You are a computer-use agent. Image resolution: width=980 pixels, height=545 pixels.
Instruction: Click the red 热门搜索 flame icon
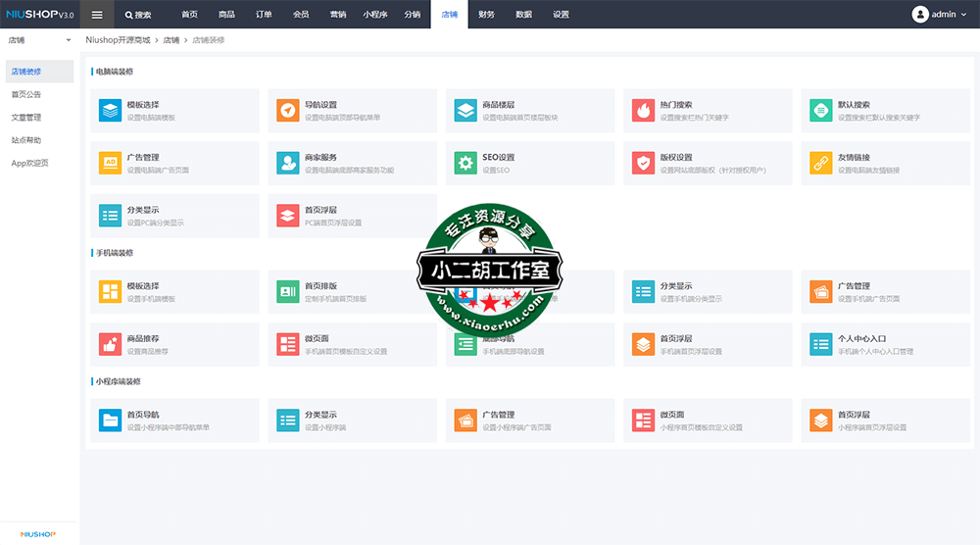click(x=643, y=110)
